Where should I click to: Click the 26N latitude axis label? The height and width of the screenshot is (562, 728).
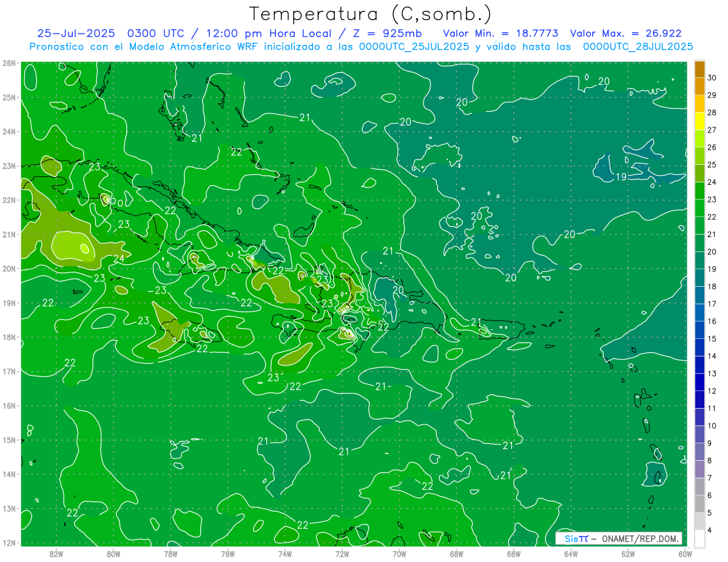(9, 63)
